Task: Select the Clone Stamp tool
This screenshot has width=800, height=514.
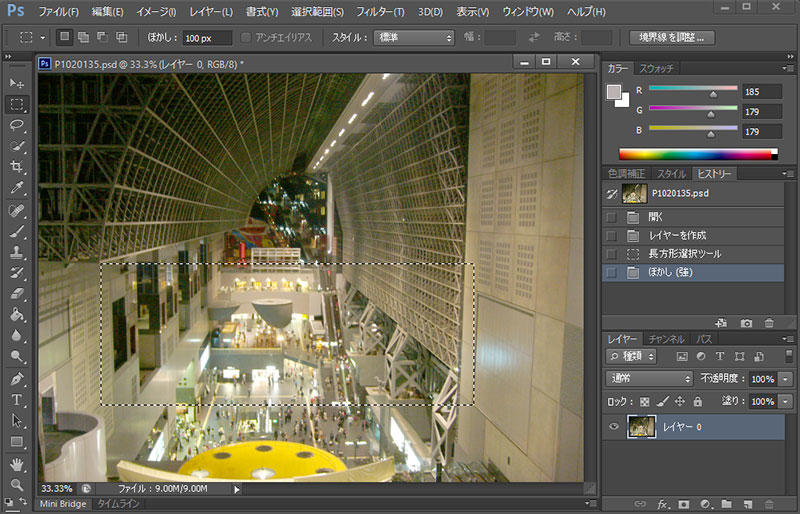Action: pos(17,252)
